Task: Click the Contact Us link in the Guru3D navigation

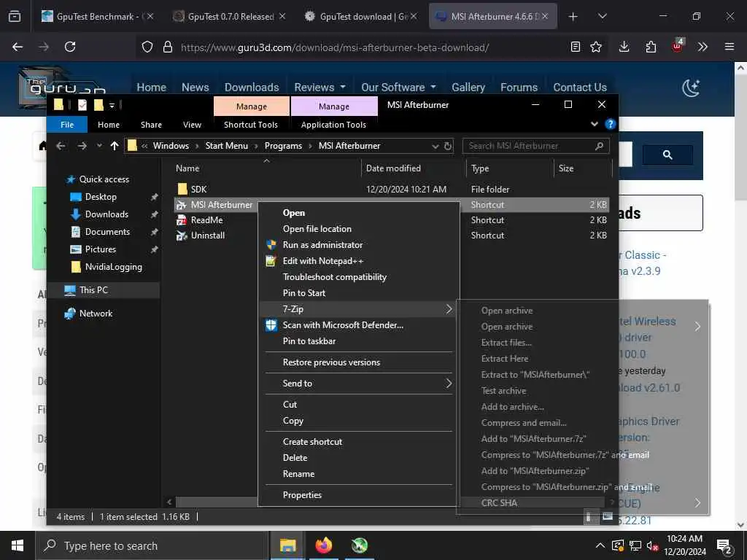Action: pyautogui.click(x=580, y=87)
